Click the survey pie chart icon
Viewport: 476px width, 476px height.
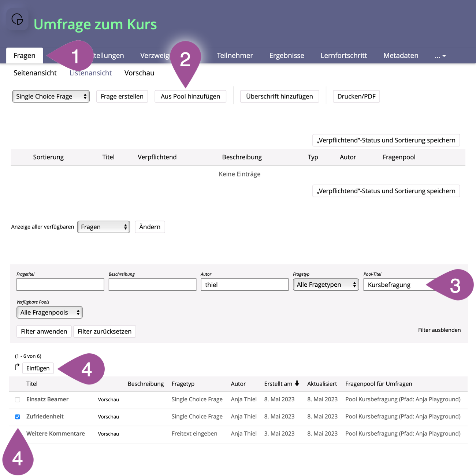[x=17, y=19]
